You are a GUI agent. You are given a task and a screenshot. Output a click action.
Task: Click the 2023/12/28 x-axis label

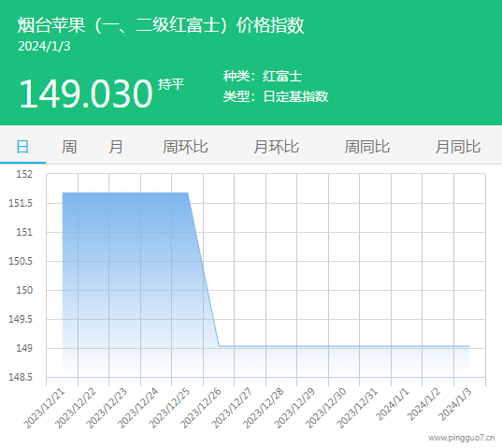264,408
